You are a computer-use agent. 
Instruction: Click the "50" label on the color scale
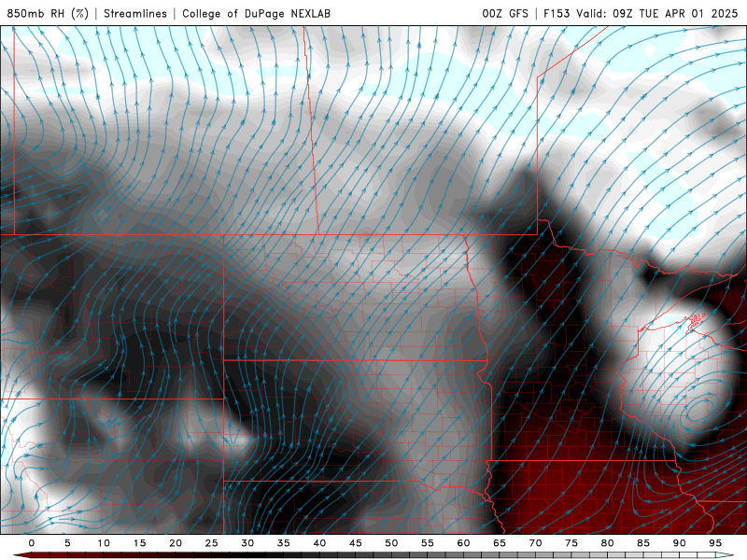(391, 543)
